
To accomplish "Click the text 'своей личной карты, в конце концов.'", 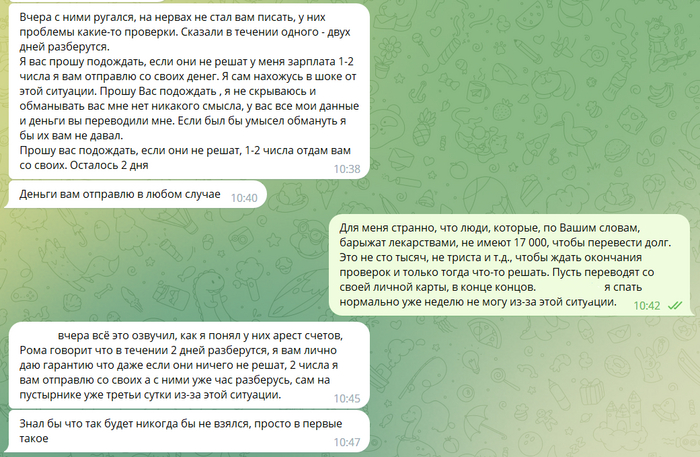I will point(437,287).
